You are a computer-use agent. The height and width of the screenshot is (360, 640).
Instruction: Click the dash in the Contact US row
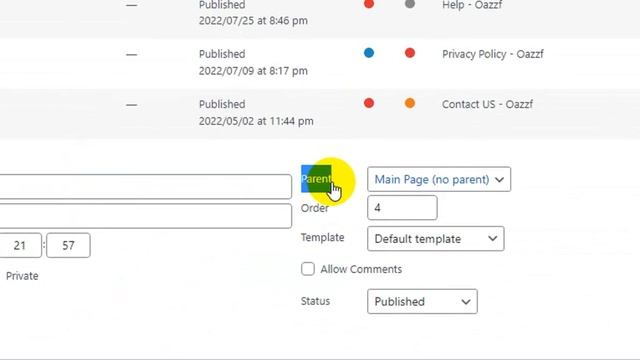coord(131,105)
